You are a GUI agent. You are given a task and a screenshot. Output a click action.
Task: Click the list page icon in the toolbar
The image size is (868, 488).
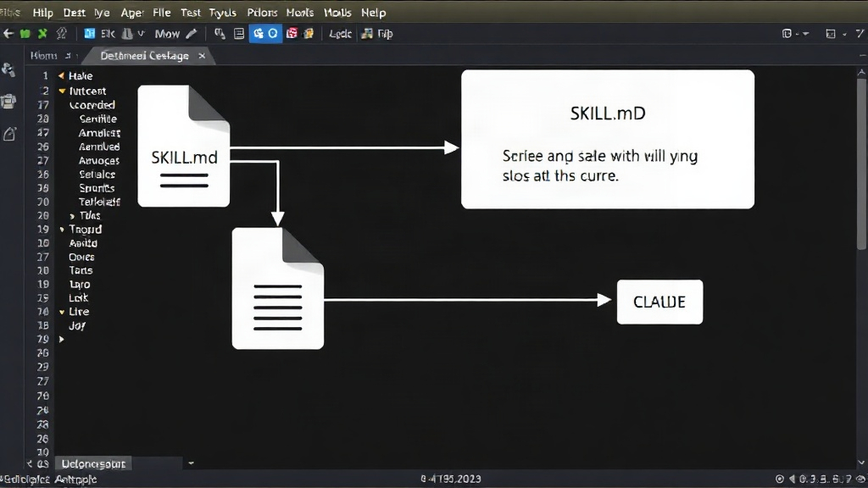click(238, 34)
